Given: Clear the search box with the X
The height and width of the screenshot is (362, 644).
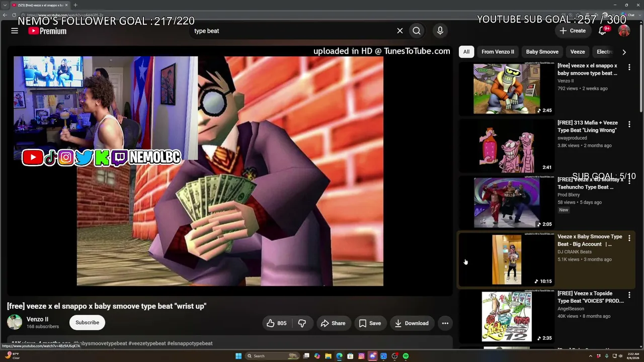Looking at the screenshot, I should click(x=400, y=31).
